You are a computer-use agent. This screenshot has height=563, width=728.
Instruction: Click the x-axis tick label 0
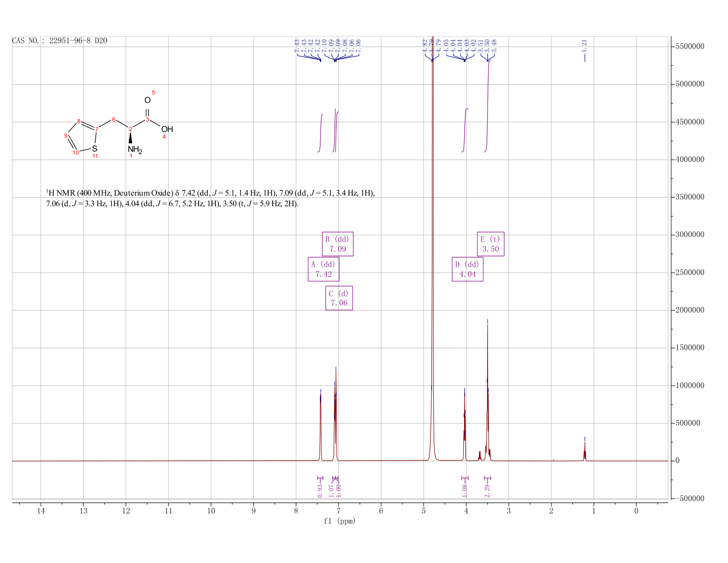[636, 511]
